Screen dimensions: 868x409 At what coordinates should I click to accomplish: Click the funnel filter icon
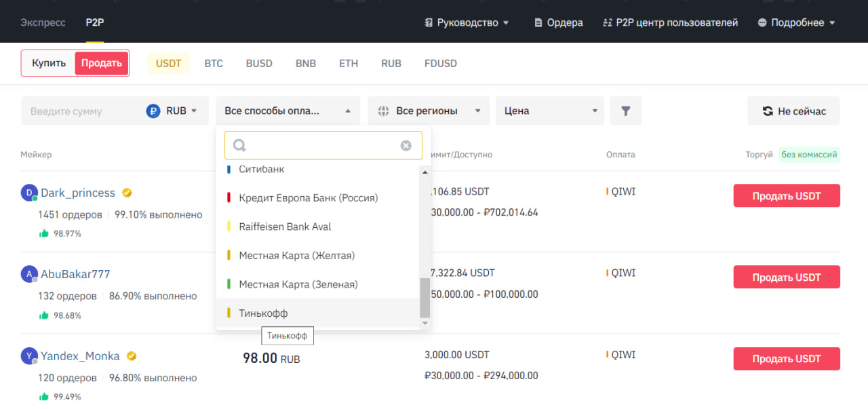click(x=625, y=111)
